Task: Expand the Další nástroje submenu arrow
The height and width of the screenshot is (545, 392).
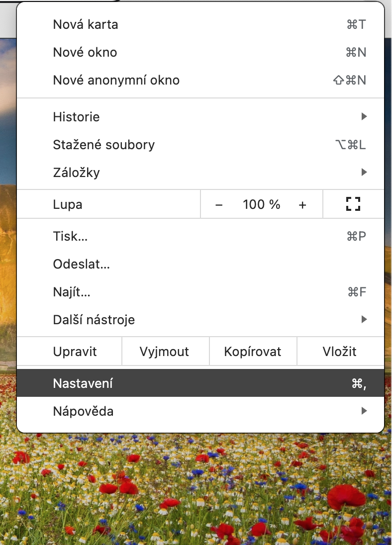Action: pyautogui.click(x=364, y=319)
